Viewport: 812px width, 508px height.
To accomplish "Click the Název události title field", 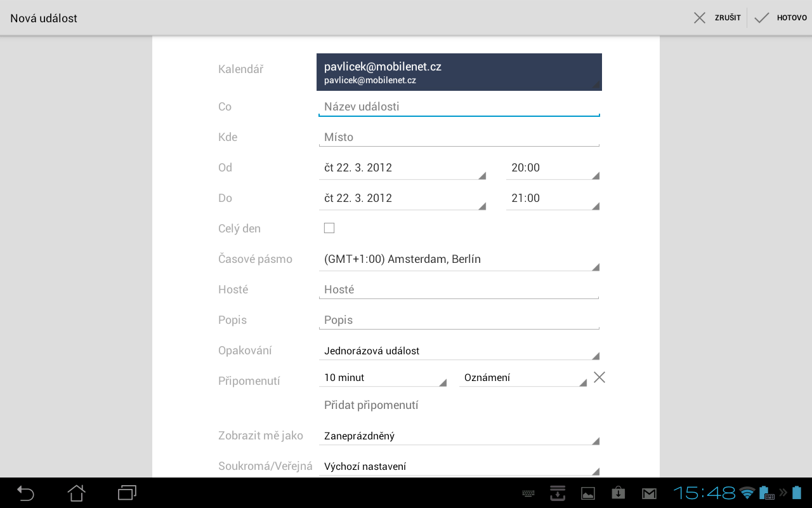I will pos(459,106).
